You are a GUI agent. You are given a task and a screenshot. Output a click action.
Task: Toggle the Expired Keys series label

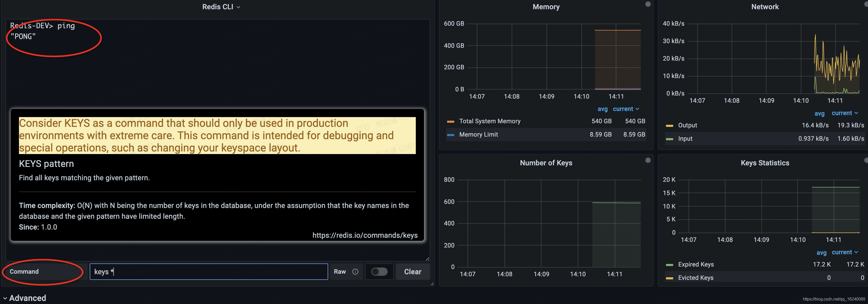(x=696, y=264)
